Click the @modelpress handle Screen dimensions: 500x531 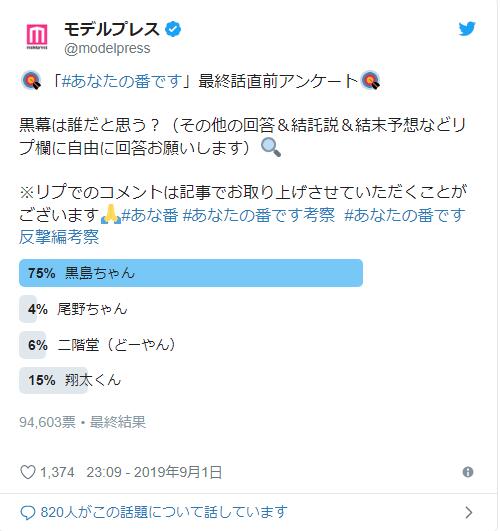pyautogui.click(x=107, y=48)
